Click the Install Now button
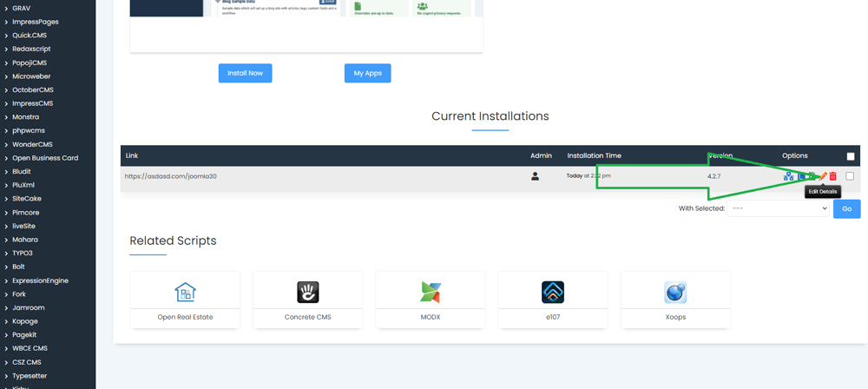 pos(246,73)
